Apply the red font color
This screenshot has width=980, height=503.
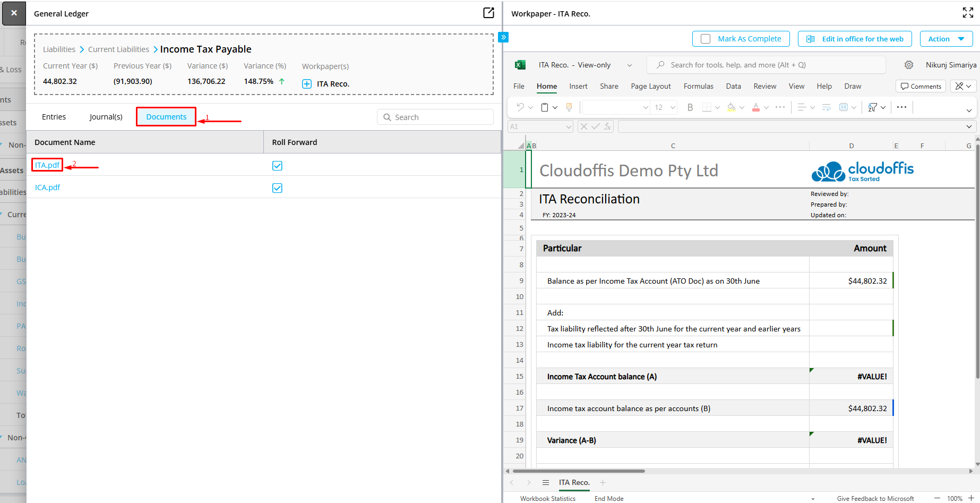coord(756,107)
